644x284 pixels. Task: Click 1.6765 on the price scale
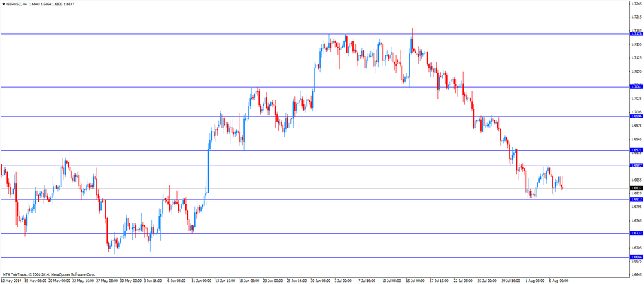coord(636,220)
